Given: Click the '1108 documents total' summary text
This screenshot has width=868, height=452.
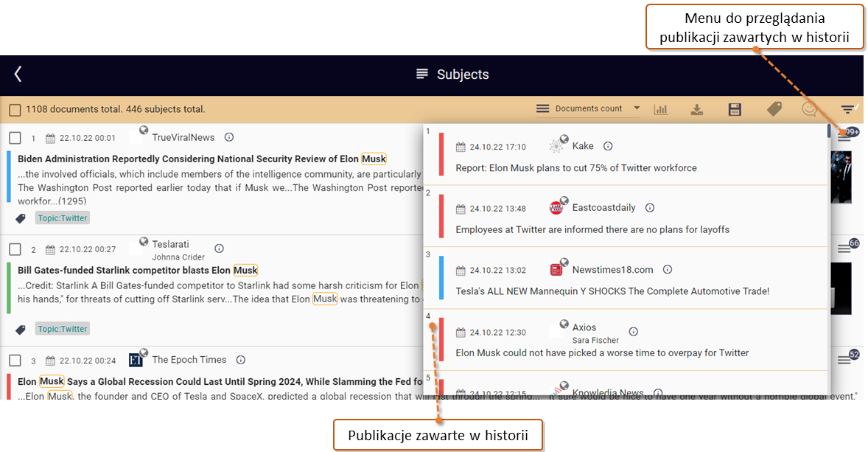Looking at the screenshot, I should click(74, 109).
